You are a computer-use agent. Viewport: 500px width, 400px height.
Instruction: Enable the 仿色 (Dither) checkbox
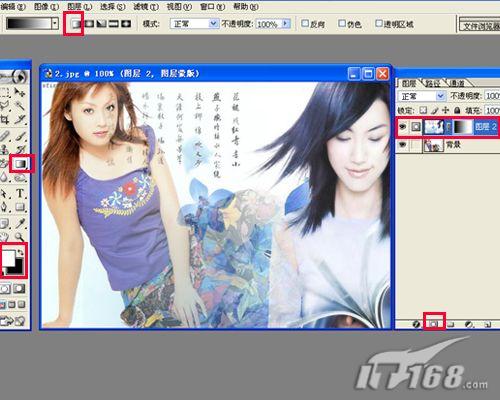coord(342,23)
